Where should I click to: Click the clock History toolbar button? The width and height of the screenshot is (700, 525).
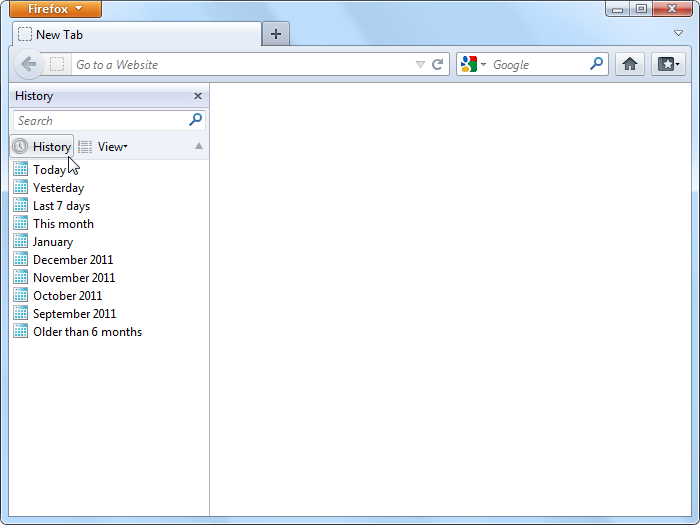click(x=42, y=147)
